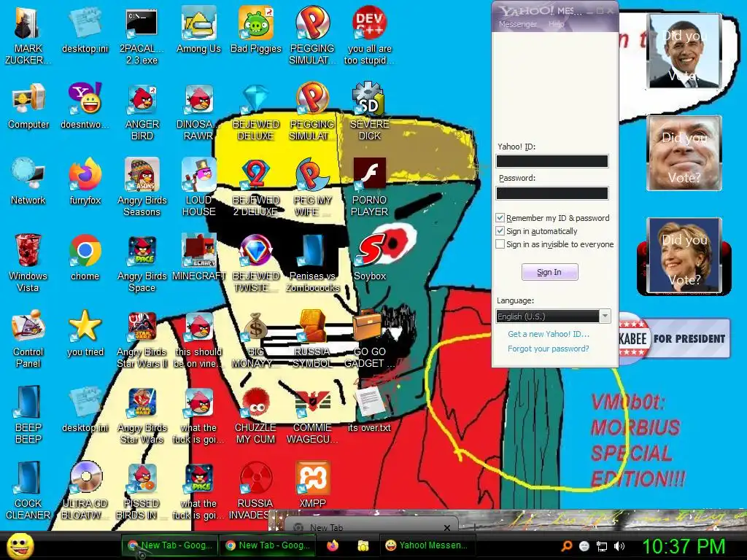The image size is (747, 560).
Task: Select the its over.txt file
Action: click(369, 409)
